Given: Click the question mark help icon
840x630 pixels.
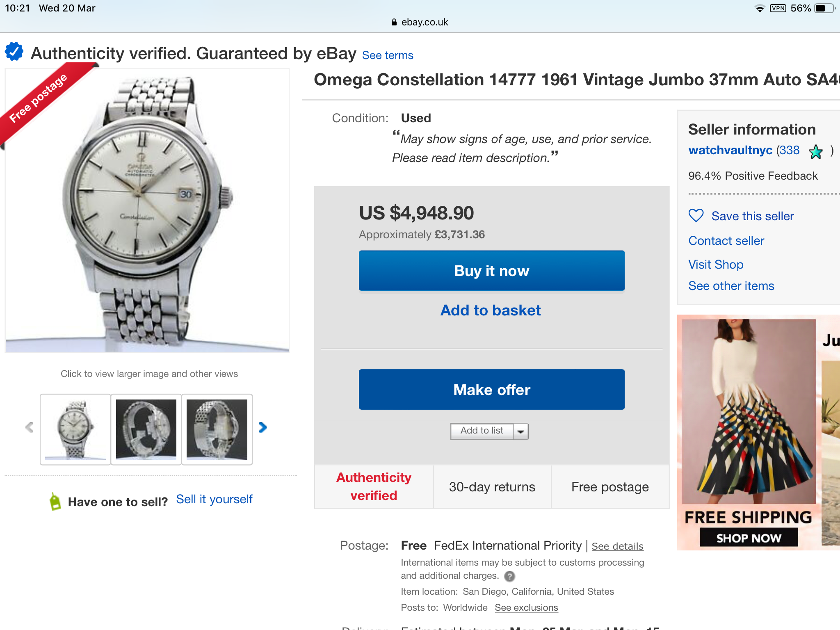Looking at the screenshot, I should [x=509, y=576].
